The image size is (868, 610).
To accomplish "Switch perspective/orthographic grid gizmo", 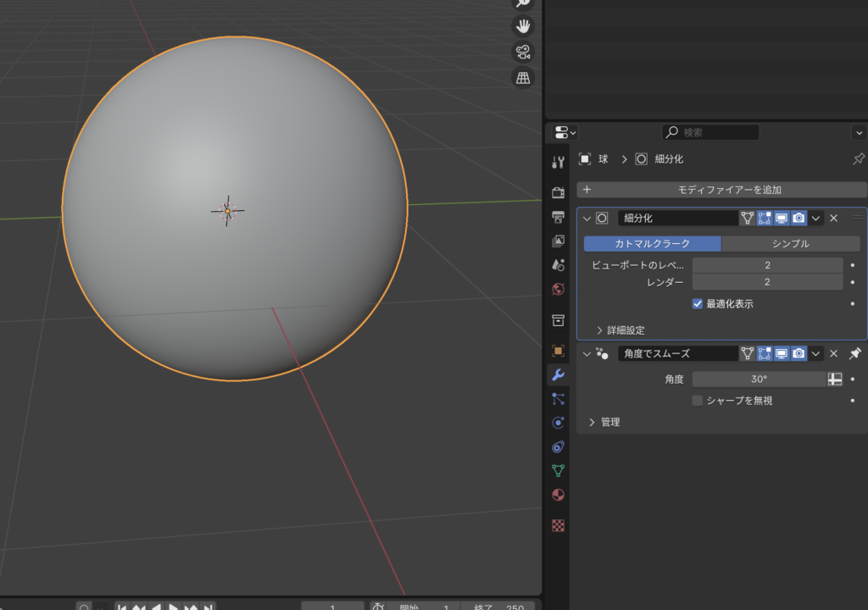I will (522, 78).
